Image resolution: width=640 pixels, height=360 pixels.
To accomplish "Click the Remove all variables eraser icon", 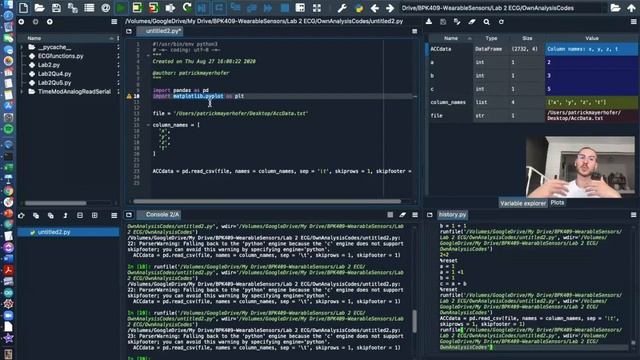I will tap(472, 22).
